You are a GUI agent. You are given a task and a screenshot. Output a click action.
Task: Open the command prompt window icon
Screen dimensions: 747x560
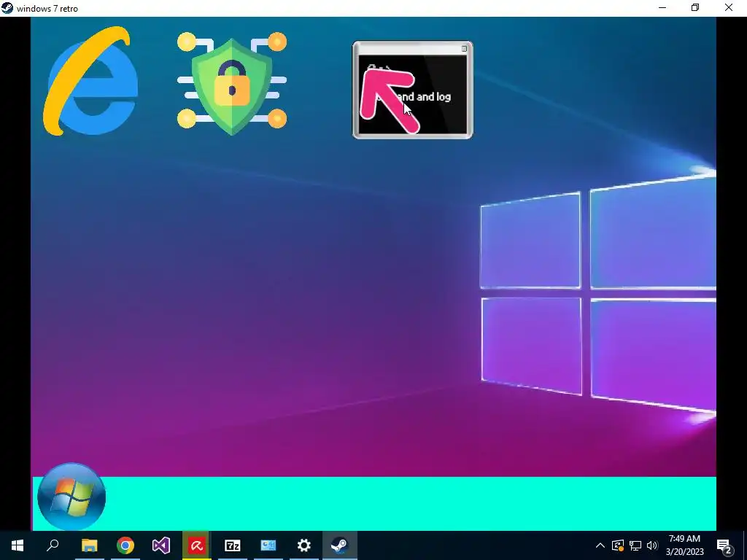(413, 90)
